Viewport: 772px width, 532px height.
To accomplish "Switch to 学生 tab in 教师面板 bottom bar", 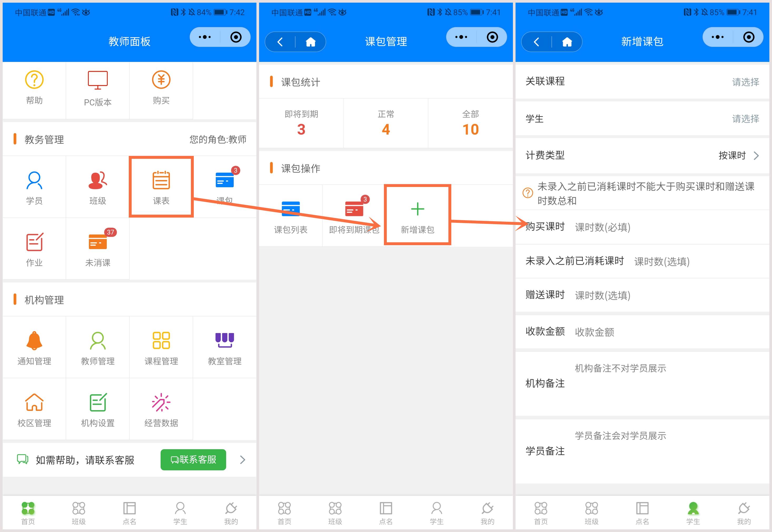I will coord(180,513).
